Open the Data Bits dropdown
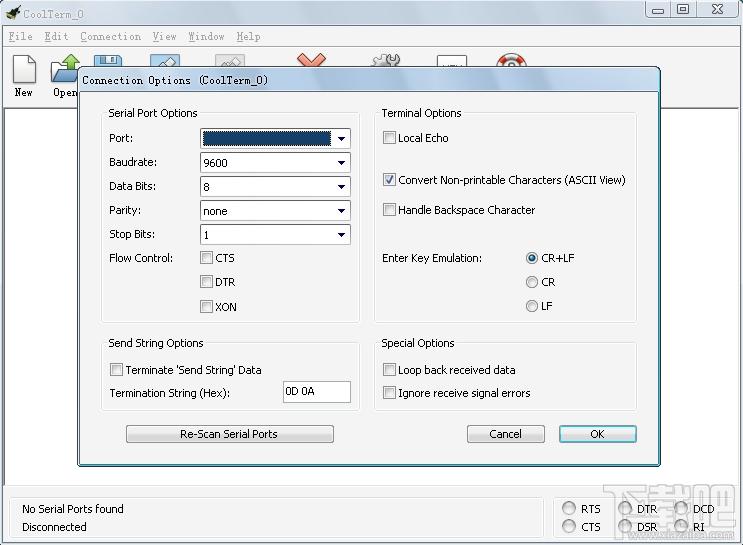Viewport: 743px width, 545px height. click(275, 187)
